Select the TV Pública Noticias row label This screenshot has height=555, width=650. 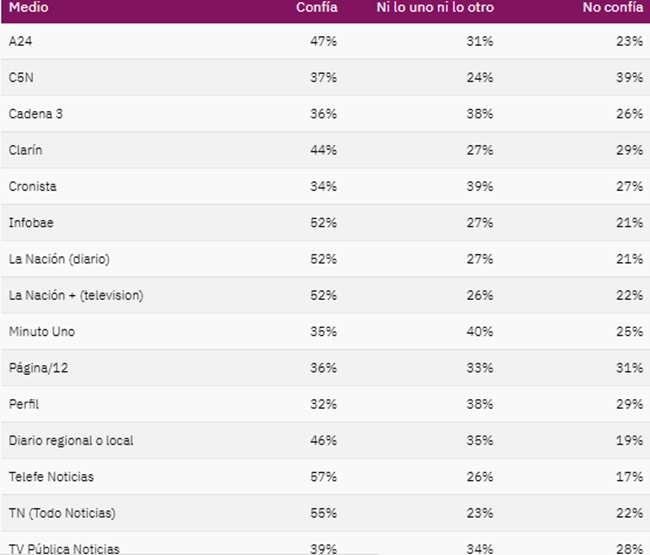64,548
